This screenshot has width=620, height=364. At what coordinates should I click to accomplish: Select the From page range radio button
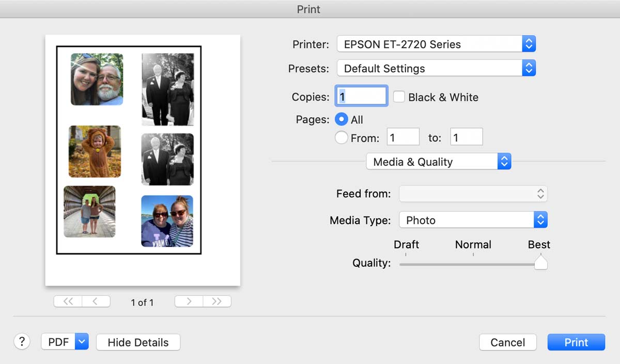point(341,138)
